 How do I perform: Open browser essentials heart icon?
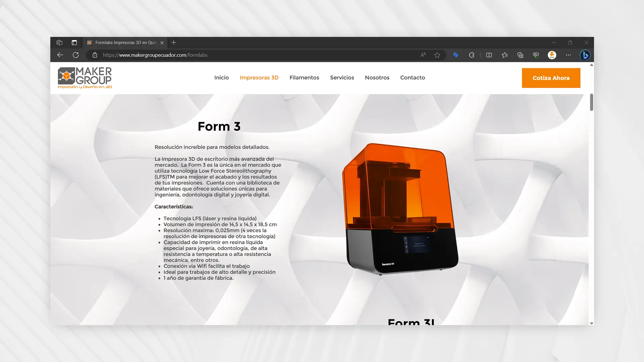(536, 55)
